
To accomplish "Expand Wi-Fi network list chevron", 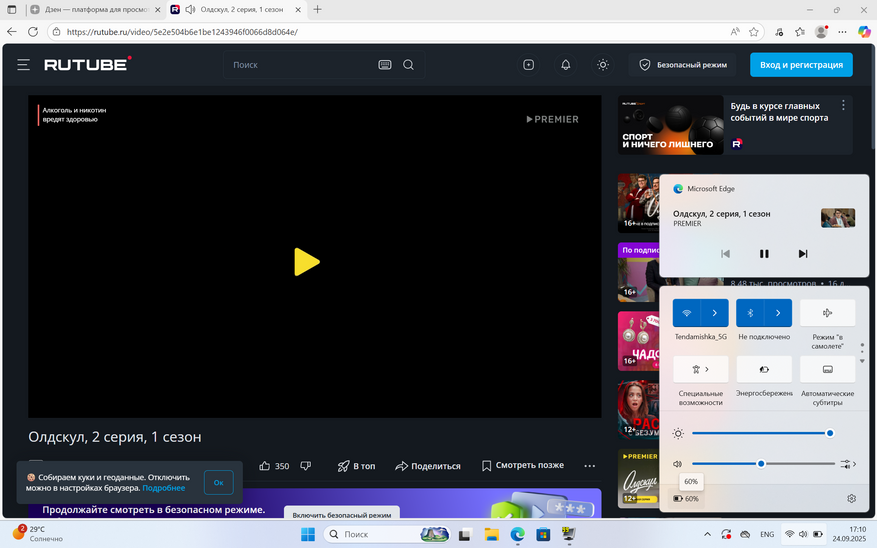I will (715, 313).
